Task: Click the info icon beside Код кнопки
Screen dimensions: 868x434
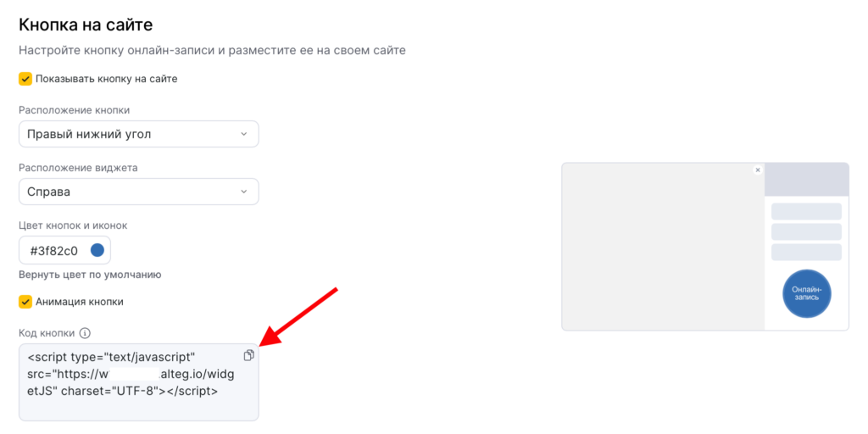Action: click(85, 333)
